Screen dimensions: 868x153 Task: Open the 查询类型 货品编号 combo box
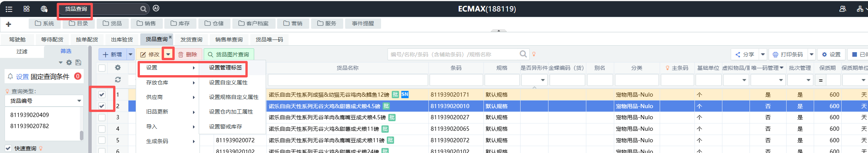[x=44, y=101]
